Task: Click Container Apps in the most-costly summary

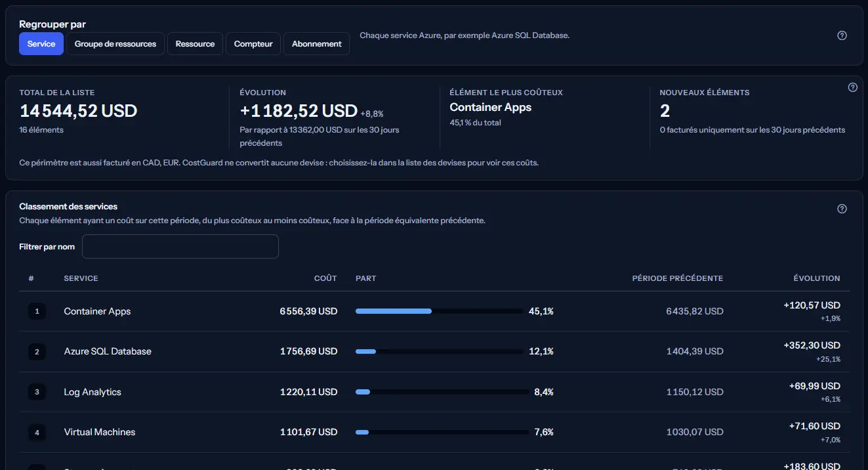Action: (491, 107)
